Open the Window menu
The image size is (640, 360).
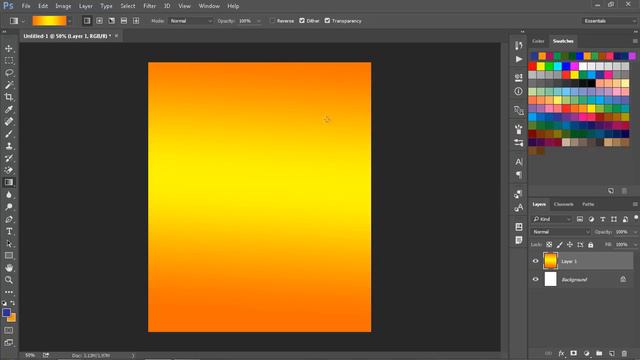point(209,6)
